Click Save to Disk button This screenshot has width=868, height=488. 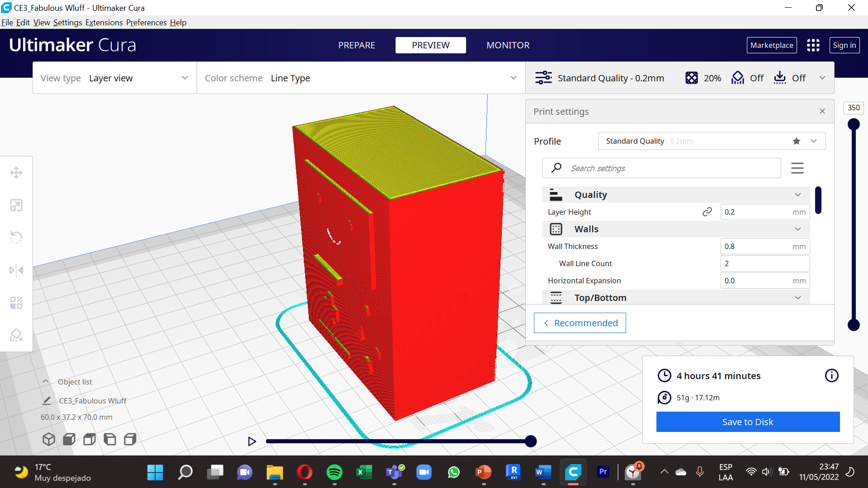coord(748,422)
